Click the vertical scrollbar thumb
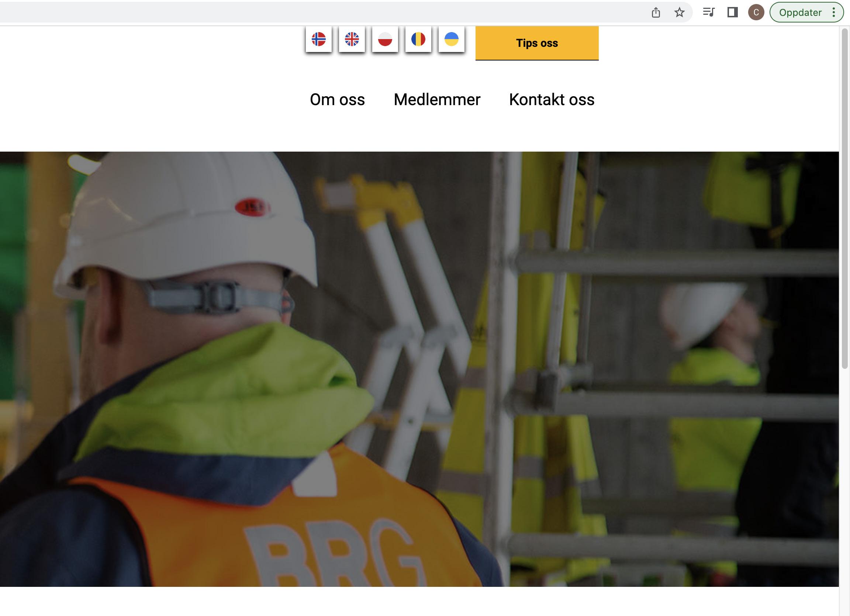 pyautogui.click(x=844, y=198)
